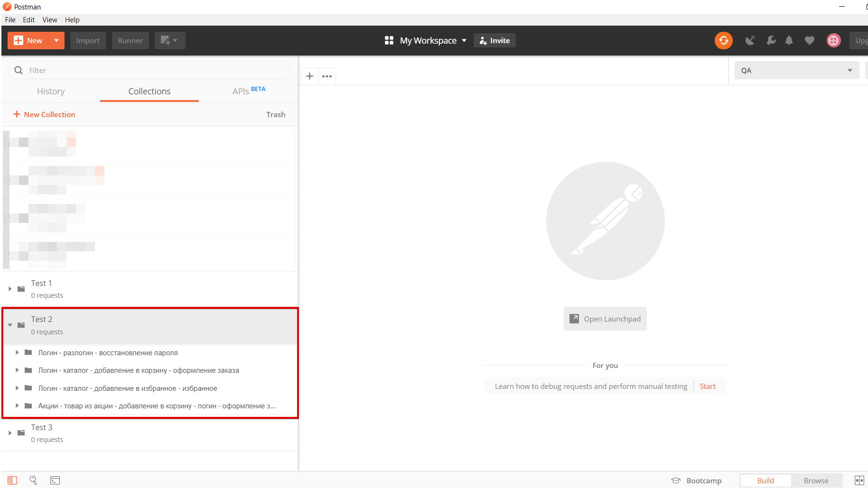Click the Filter search field

(x=149, y=70)
